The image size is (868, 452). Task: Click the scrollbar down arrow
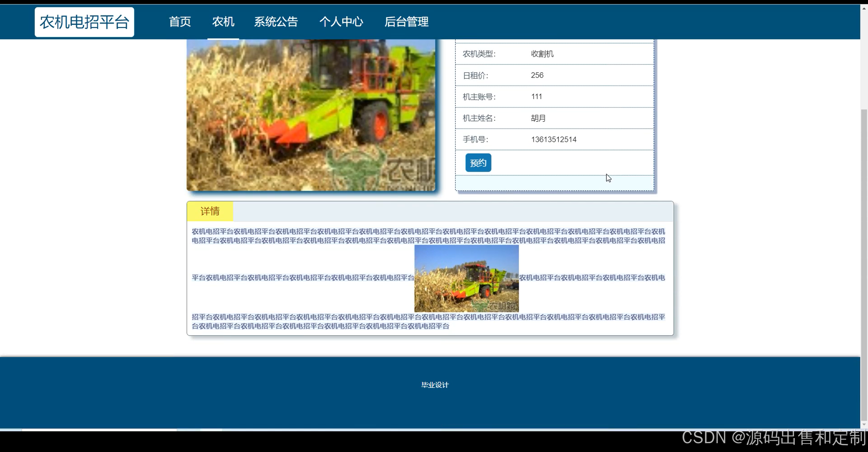point(864,424)
